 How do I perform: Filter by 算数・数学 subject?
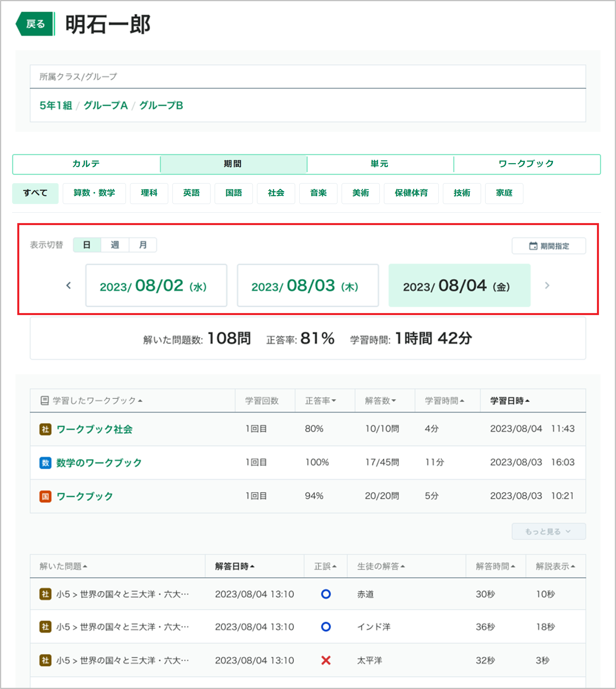(x=94, y=193)
